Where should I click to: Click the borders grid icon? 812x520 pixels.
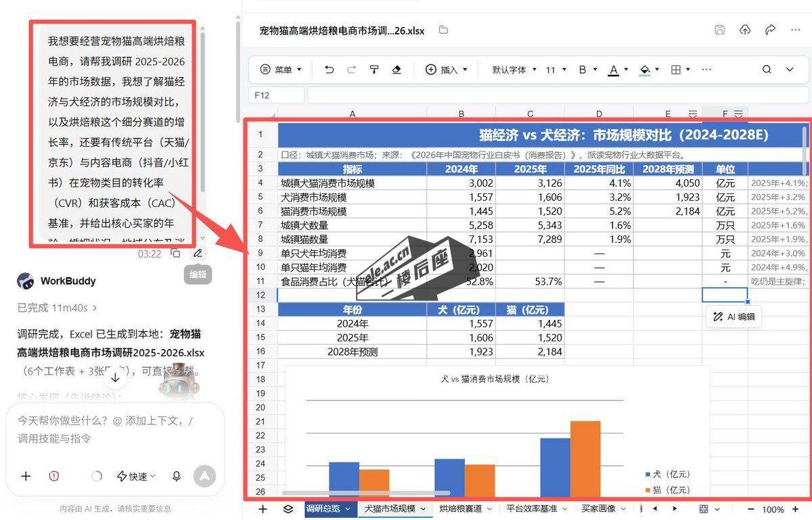(675, 70)
